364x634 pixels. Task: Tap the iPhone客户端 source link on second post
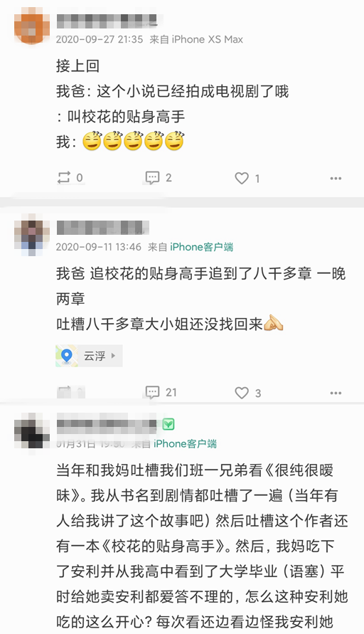[202, 247]
